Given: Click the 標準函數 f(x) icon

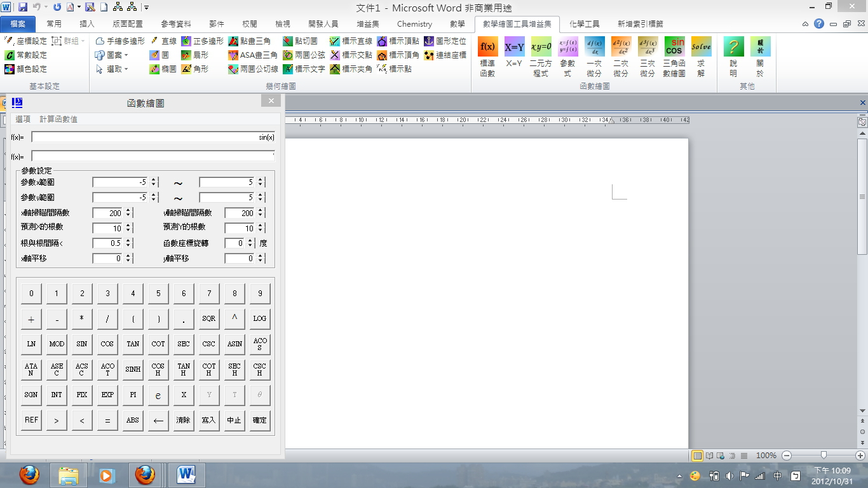Looking at the screenshot, I should 487,48.
